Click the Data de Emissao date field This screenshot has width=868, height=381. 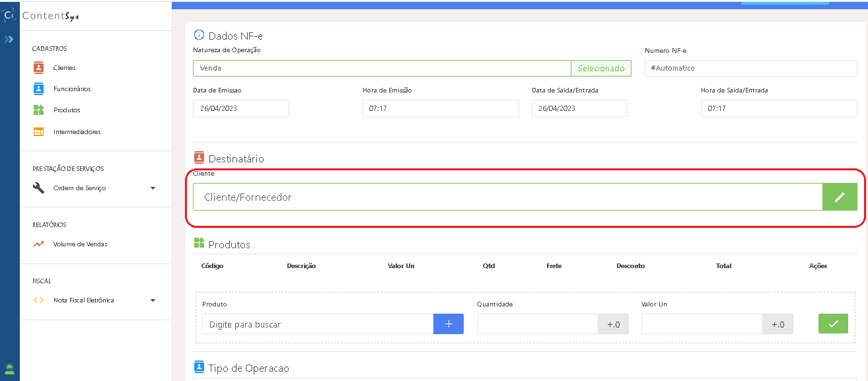point(240,108)
